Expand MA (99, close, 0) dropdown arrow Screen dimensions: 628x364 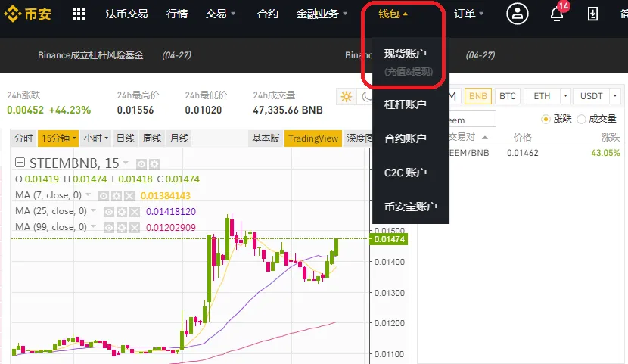(x=93, y=227)
